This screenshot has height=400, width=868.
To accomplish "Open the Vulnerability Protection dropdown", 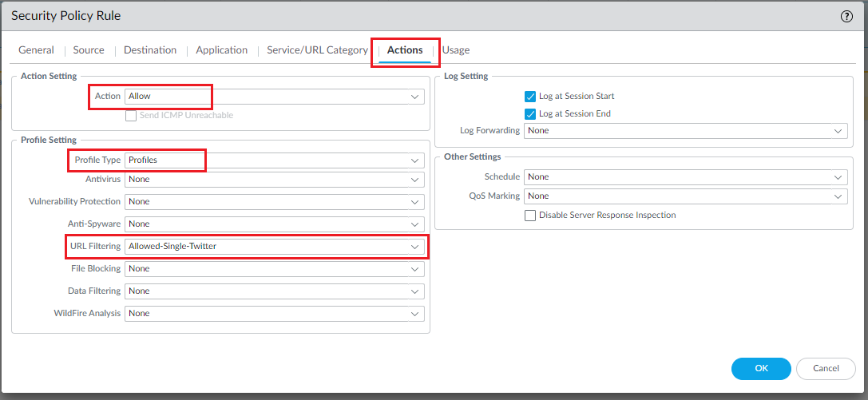I will pos(274,201).
